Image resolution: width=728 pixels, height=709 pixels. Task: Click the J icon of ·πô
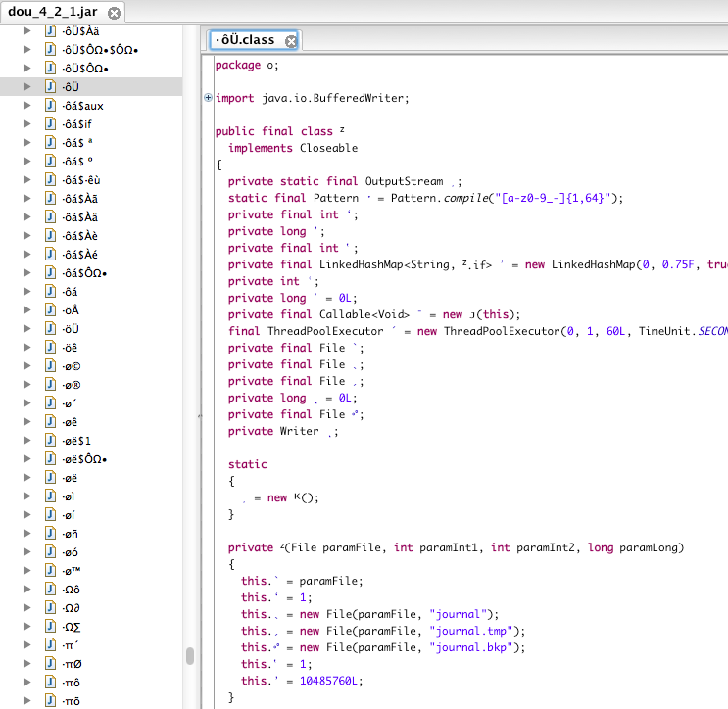50,683
